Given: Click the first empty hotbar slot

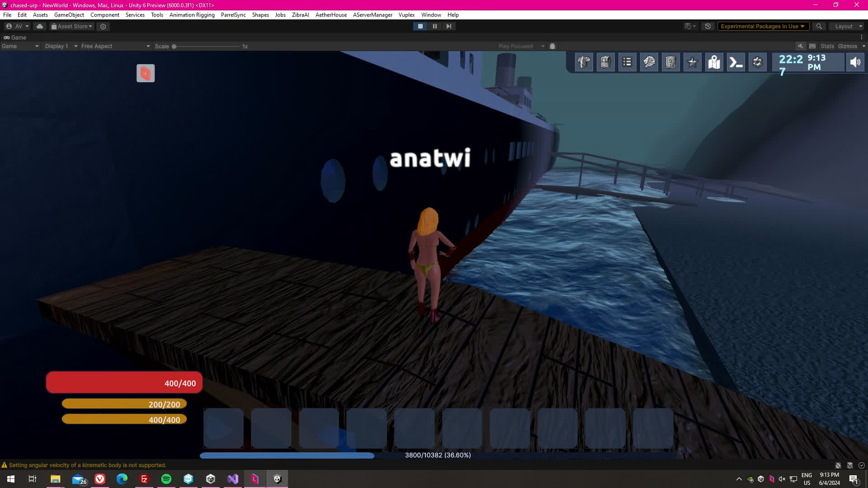Looking at the screenshot, I should tap(223, 428).
